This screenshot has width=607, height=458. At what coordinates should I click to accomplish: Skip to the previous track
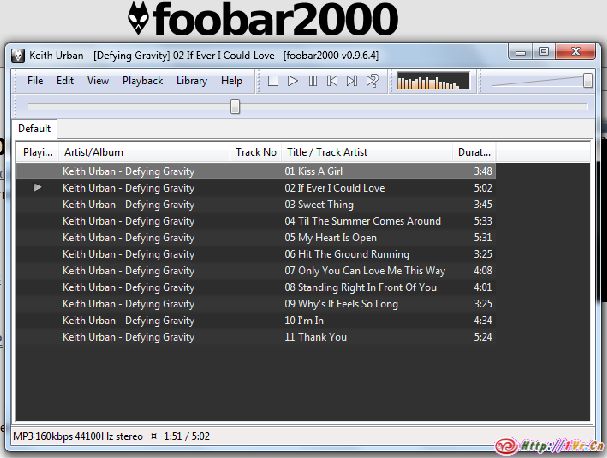(332, 81)
